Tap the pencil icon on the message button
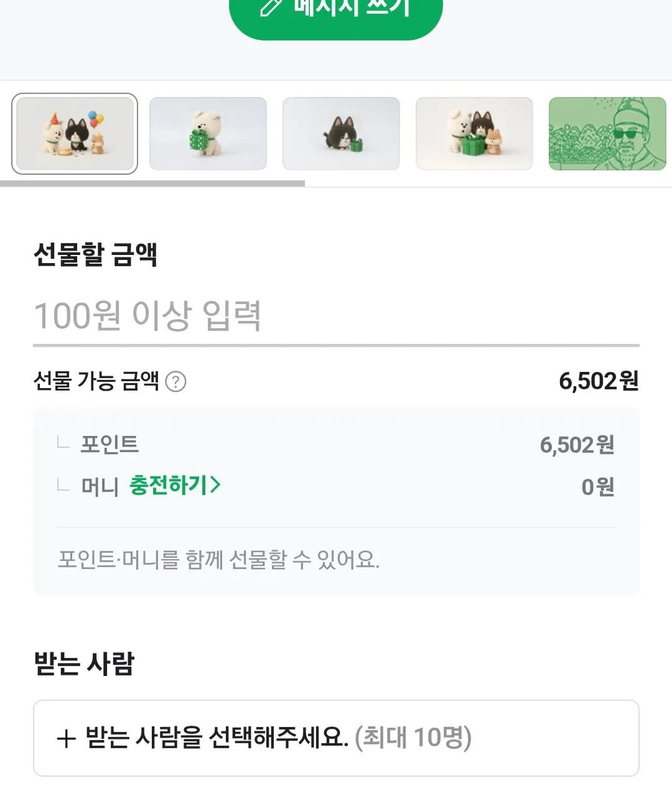 271,6
